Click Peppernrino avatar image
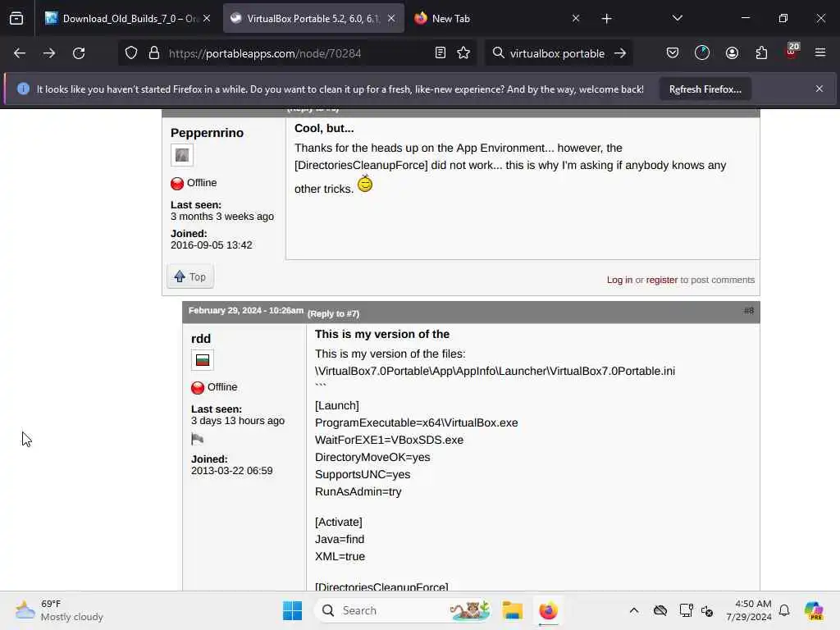This screenshot has height=630, width=840. point(182,155)
